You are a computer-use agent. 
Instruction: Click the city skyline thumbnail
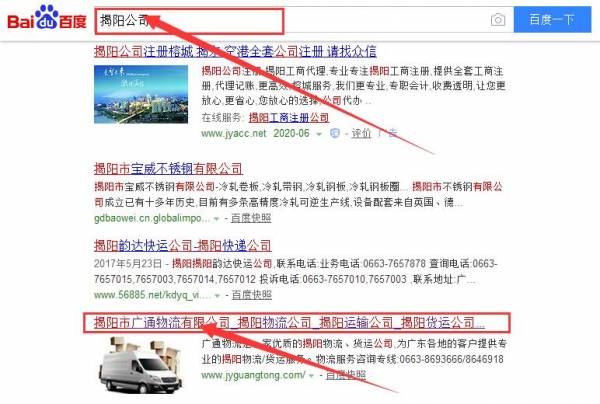[141, 94]
